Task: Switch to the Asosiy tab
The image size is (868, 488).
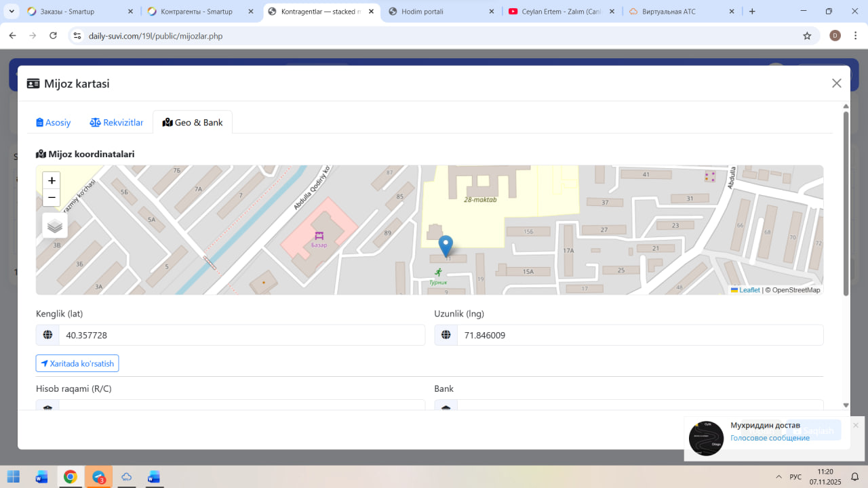Action: (x=54, y=123)
